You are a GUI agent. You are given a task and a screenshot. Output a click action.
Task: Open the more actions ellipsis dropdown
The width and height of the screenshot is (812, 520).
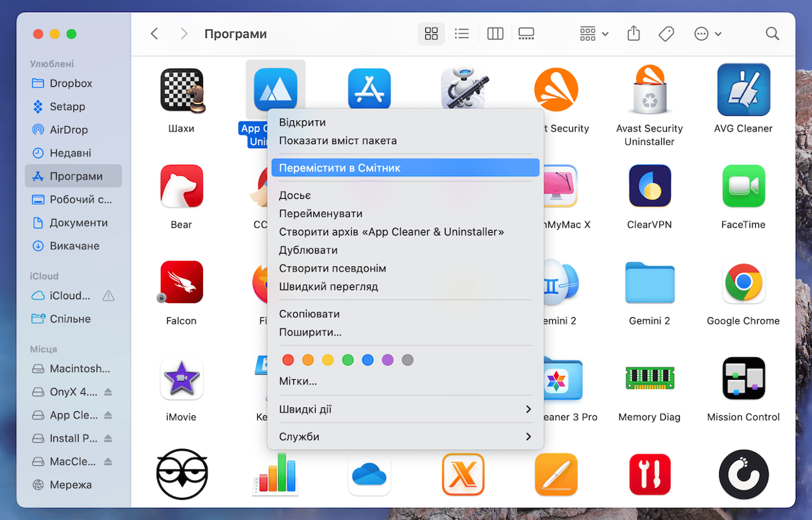(x=708, y=33)
